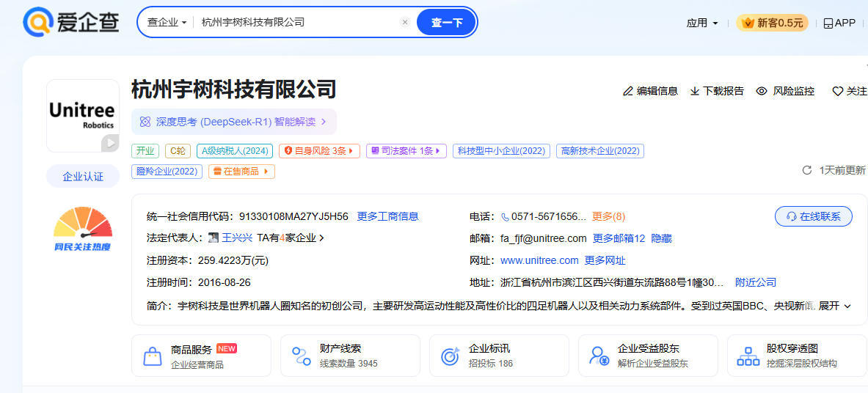The width and height of the screenshot is (868, 393).
Task: Click legal representative 王兴兴 link
Action: 237,238
